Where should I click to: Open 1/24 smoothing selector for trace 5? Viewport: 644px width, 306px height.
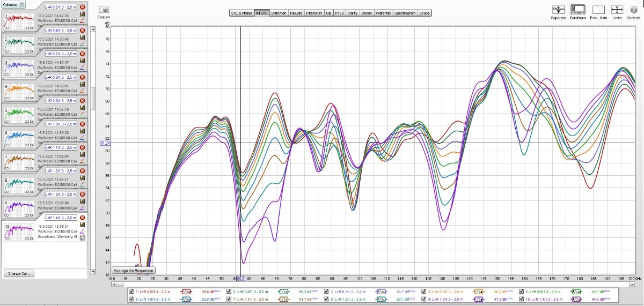tap(576, 292)
